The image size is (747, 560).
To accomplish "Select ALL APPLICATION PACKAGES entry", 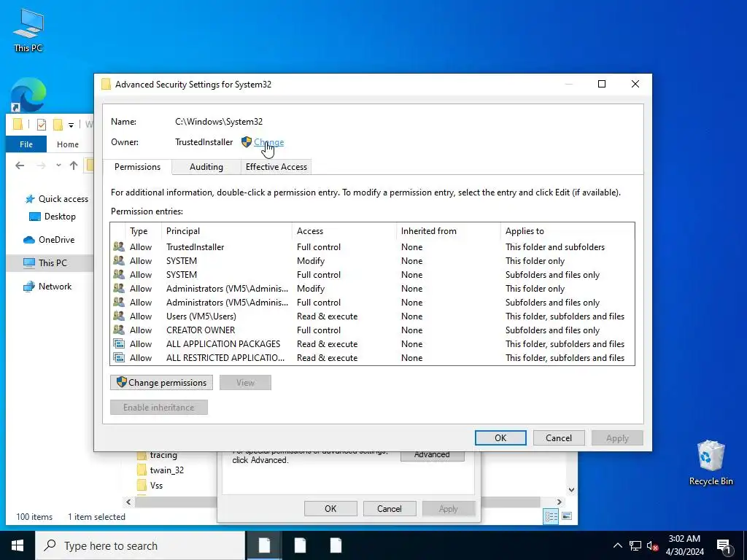I will tap(372, 344).
